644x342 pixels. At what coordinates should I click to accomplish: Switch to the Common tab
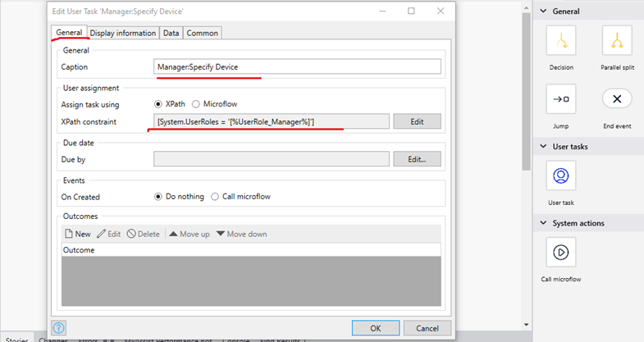click(202, 34)
